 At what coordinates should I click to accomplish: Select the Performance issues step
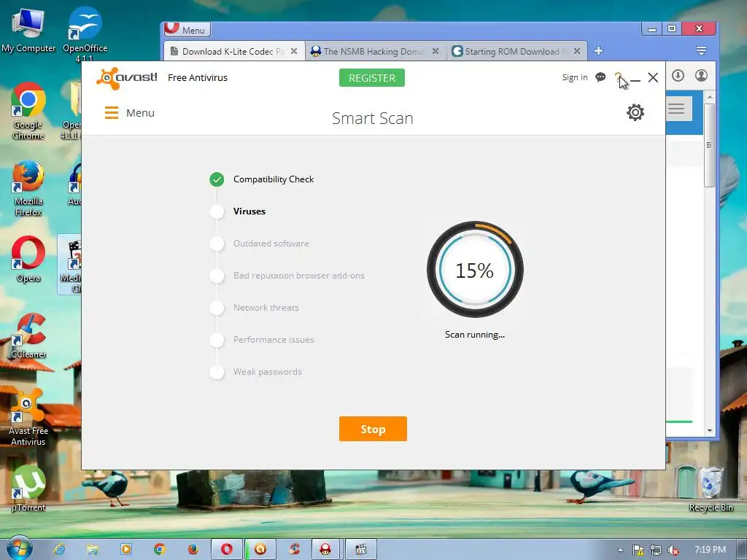point(274,340)
